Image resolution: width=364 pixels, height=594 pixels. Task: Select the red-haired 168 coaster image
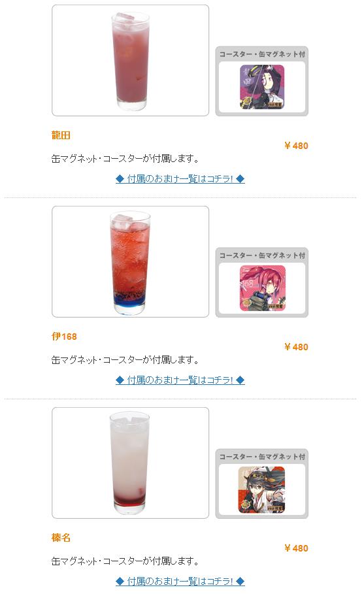pos(262,288)
